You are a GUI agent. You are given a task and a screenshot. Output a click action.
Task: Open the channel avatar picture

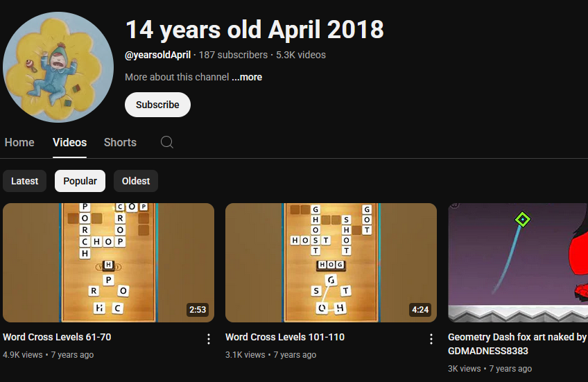point(58,67)
